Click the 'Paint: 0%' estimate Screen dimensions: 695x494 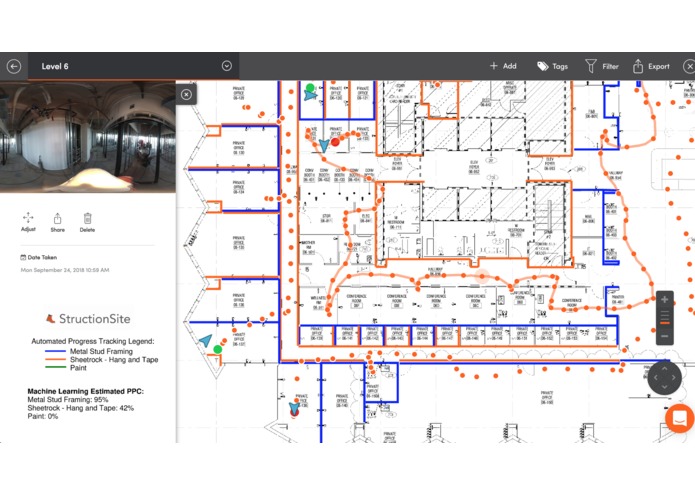43,416
